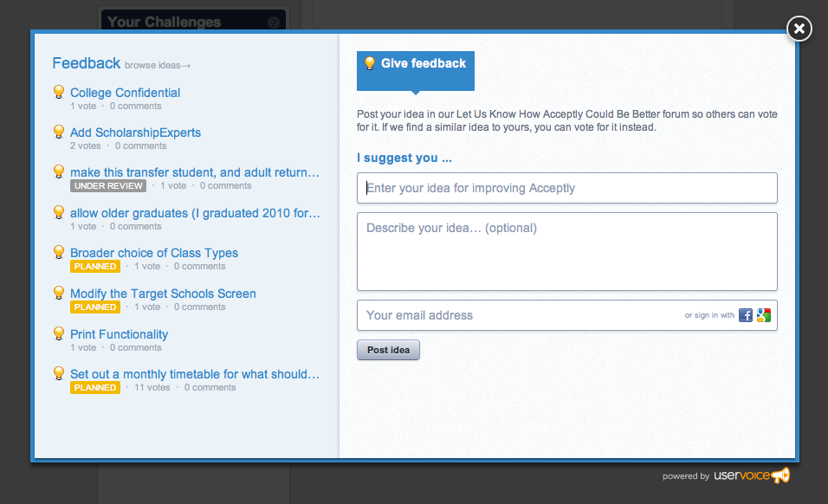Screen dimensions: 828x504
Task: Click the lightbulb icon beside Add ScholarshipExperts
Action: coord(59,132)
